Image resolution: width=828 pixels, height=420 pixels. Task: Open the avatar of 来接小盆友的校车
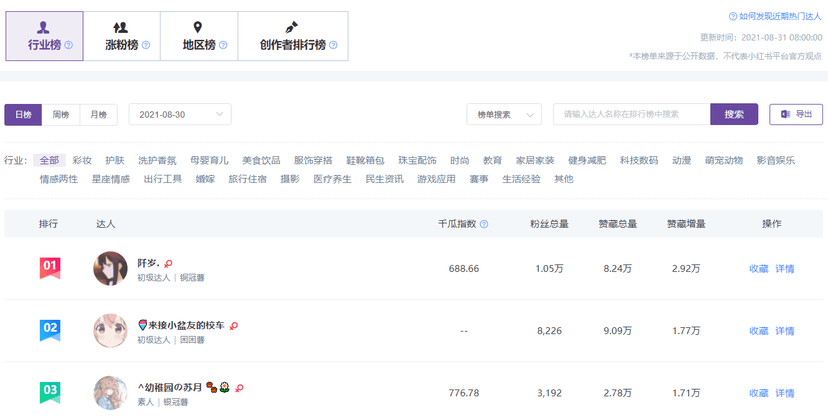point(110,331)
